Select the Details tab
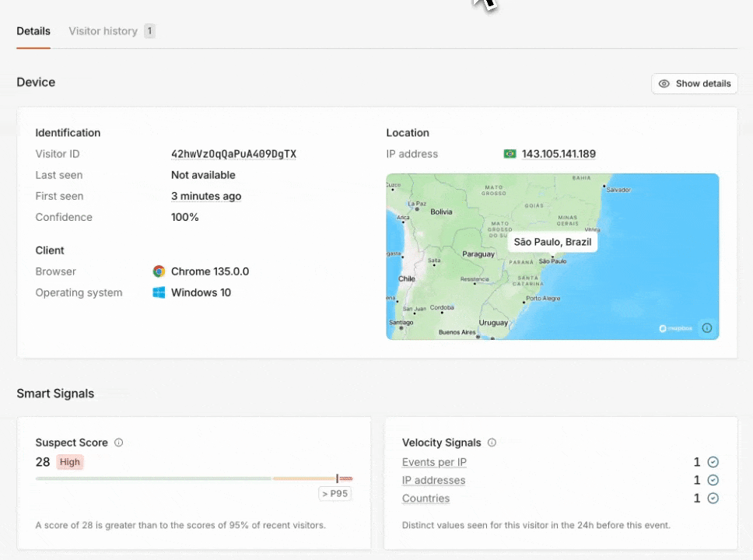The height and width of the screenshot is (560, 753). tap(33, 31)
